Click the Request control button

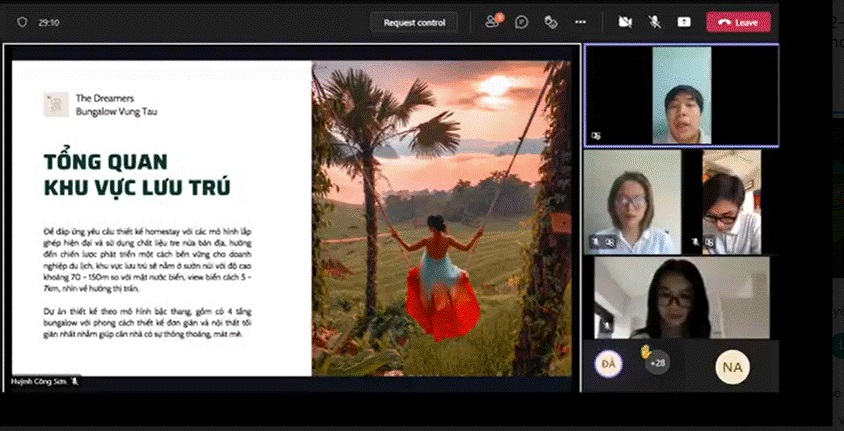pyautogui.click(x=414, y=22)
